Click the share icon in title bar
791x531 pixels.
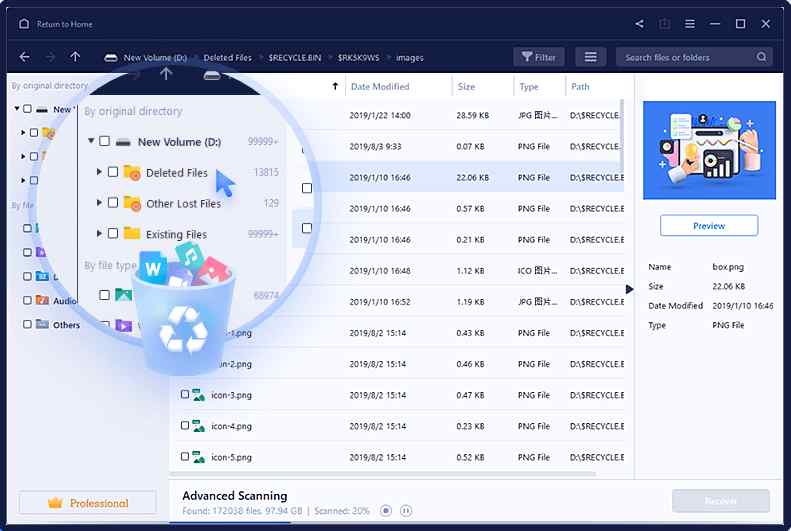pyautogui.click(x=640, y=23)
